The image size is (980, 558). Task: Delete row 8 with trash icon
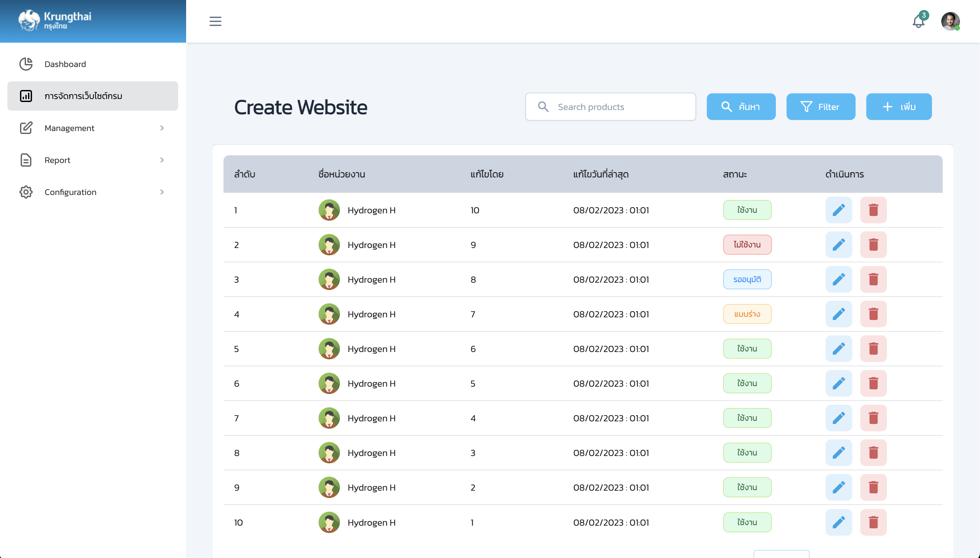[x=873, y=453]
